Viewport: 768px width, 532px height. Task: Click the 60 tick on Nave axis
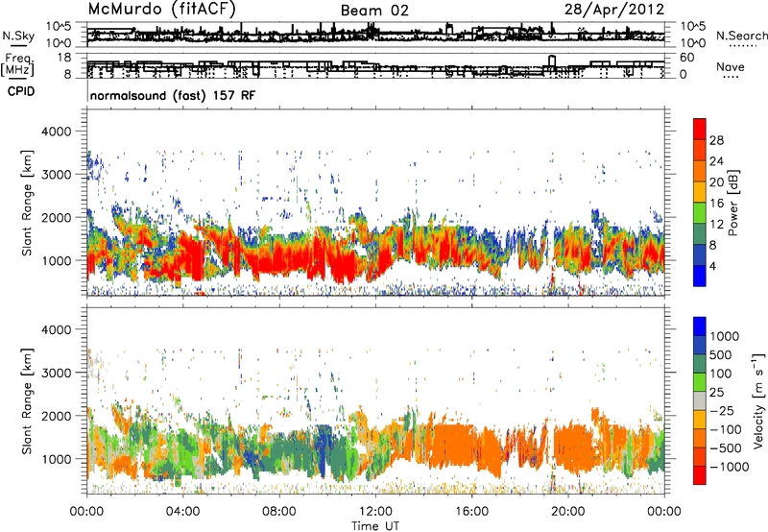tap(686, 58)
